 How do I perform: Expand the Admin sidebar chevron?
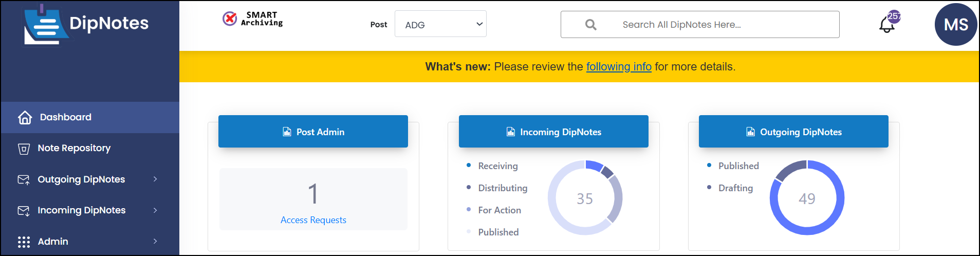point(155,241)
